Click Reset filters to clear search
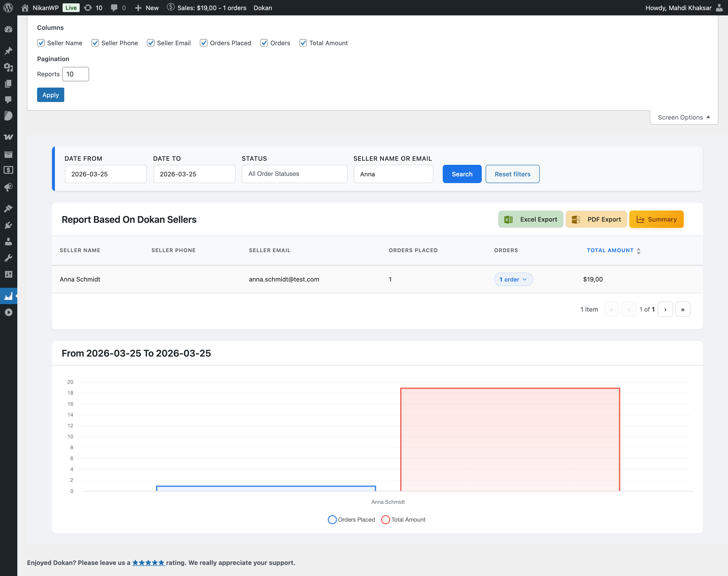Viewport: 728px width, 576px height. point(512,174)
